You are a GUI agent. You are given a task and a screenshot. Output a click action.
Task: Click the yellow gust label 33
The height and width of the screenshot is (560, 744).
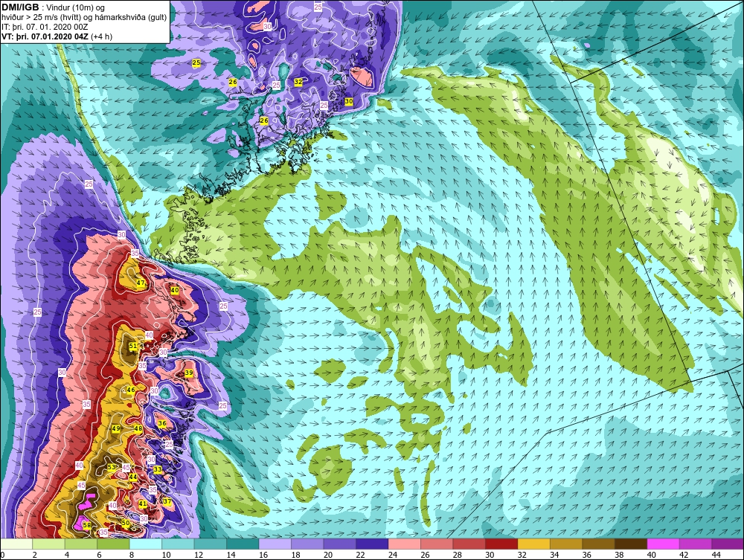pos(158,469)
